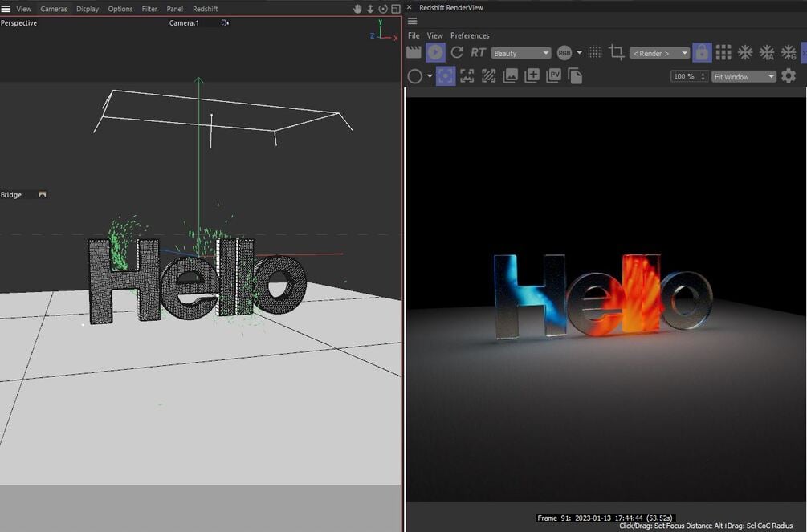807x532 pixels.
Task: Select the viewport orbit rotate icon
Action: point(383,9)
